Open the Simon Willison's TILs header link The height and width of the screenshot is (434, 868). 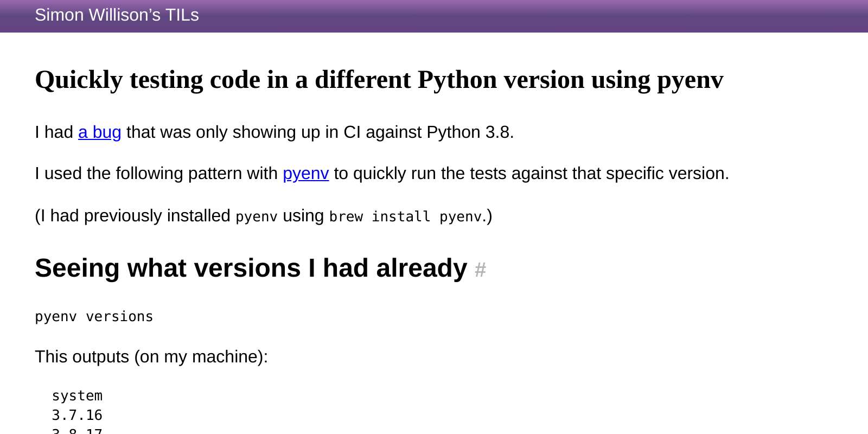click(x=117, y=15)
